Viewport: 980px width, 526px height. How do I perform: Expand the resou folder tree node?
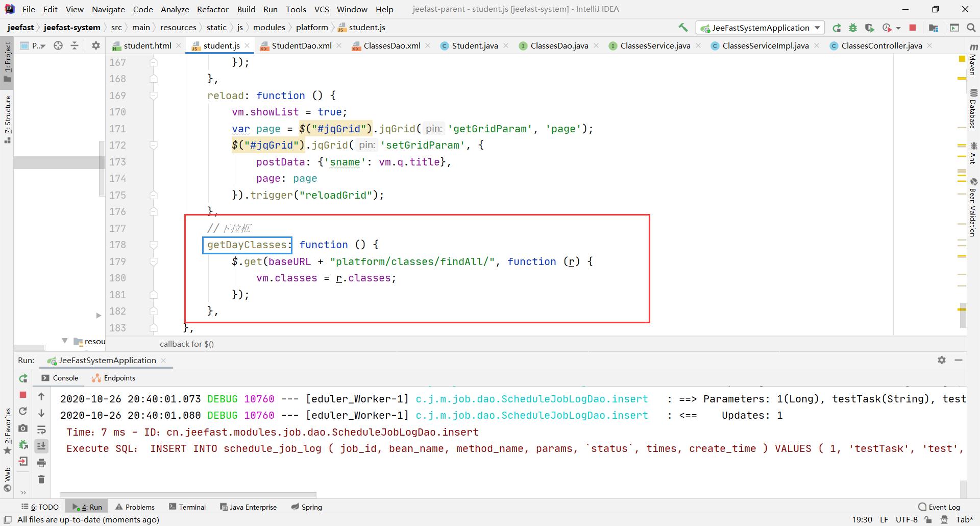pyautogui.click(x=64, y=341)
